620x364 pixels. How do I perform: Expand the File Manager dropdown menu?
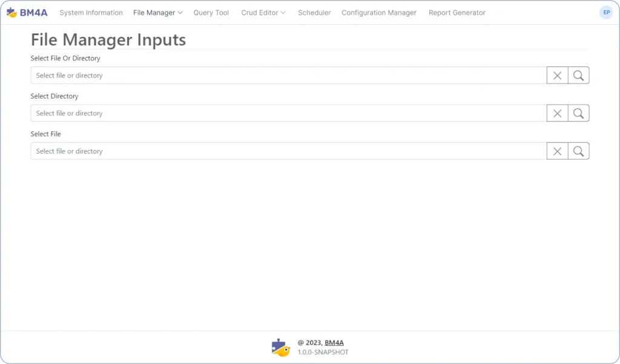(x=158, y=13)
